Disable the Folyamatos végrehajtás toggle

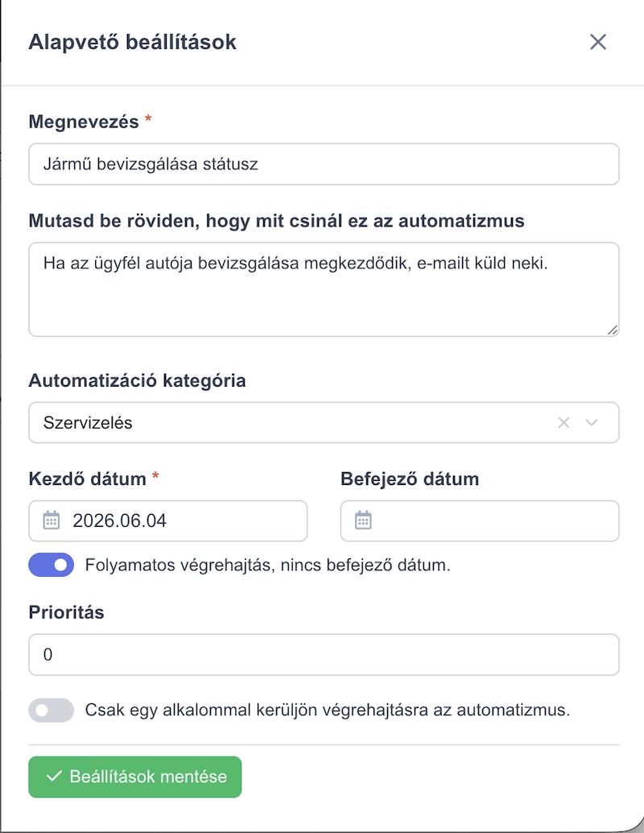coord(52,565)
